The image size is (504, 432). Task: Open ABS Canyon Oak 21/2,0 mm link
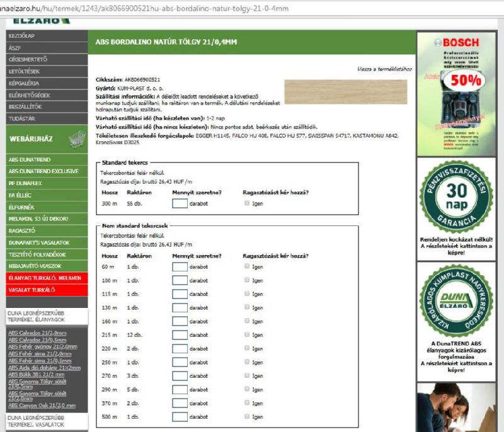42,406
